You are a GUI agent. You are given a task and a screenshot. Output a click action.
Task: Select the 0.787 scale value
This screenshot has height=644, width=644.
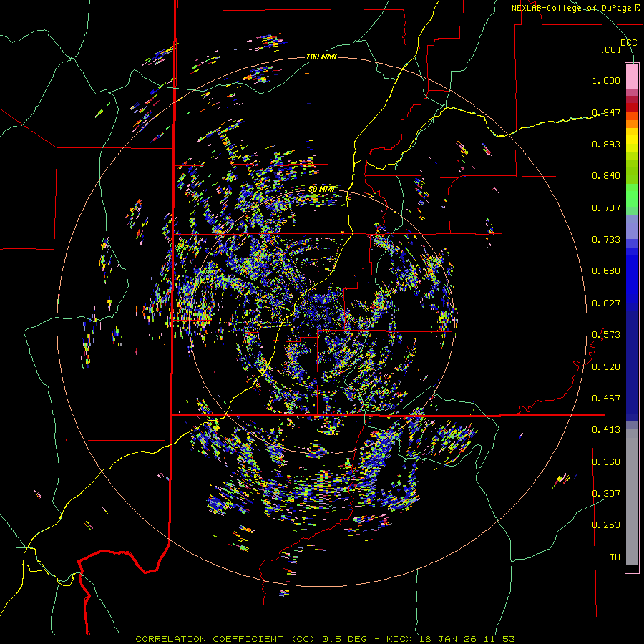606,208
